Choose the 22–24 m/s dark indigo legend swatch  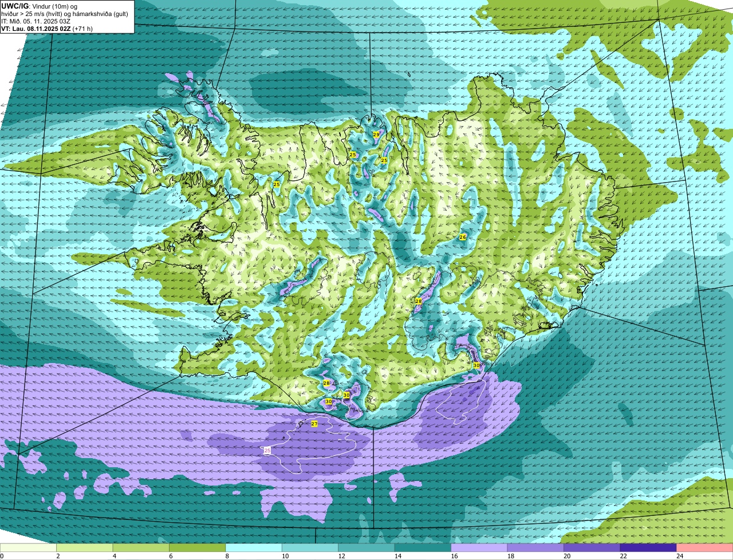point(648,547)
